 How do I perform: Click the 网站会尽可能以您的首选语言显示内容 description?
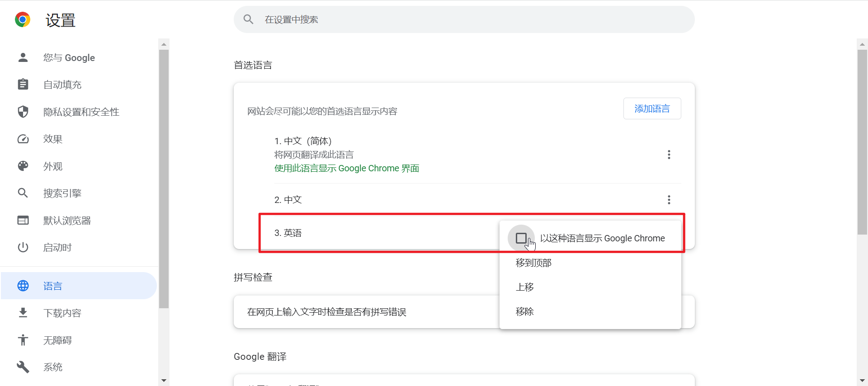coord(322,111)
